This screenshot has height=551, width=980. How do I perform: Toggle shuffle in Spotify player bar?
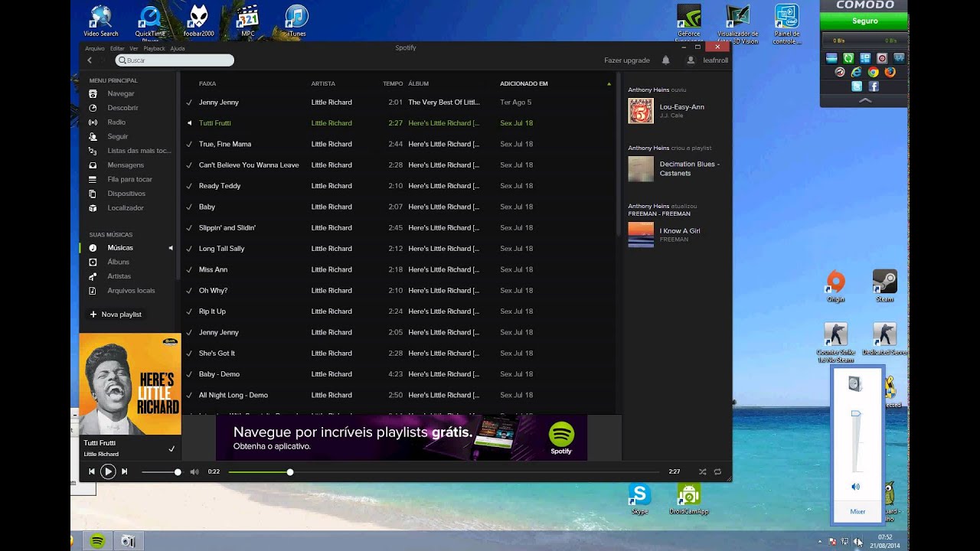point(702,471)
